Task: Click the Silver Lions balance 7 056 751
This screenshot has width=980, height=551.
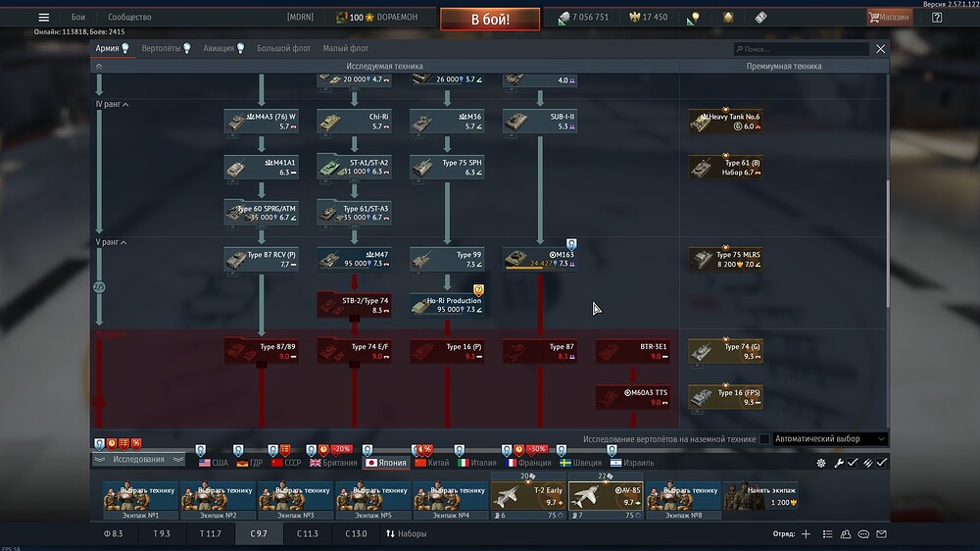Action: point(583,18)
